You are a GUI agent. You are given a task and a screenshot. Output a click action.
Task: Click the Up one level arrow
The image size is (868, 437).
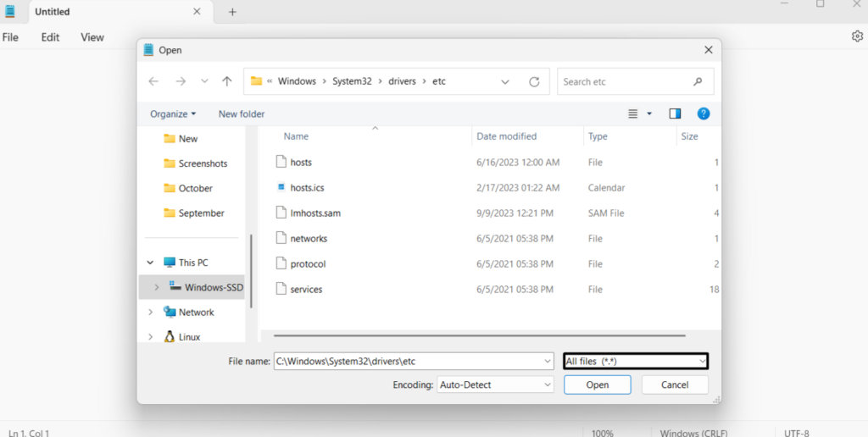[x=226, y=81]
